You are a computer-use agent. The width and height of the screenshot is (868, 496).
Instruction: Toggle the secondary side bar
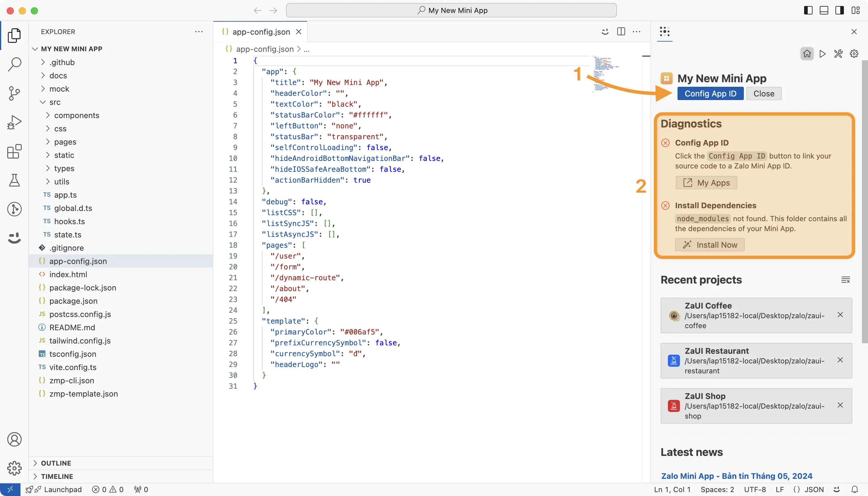click(839, 10)
